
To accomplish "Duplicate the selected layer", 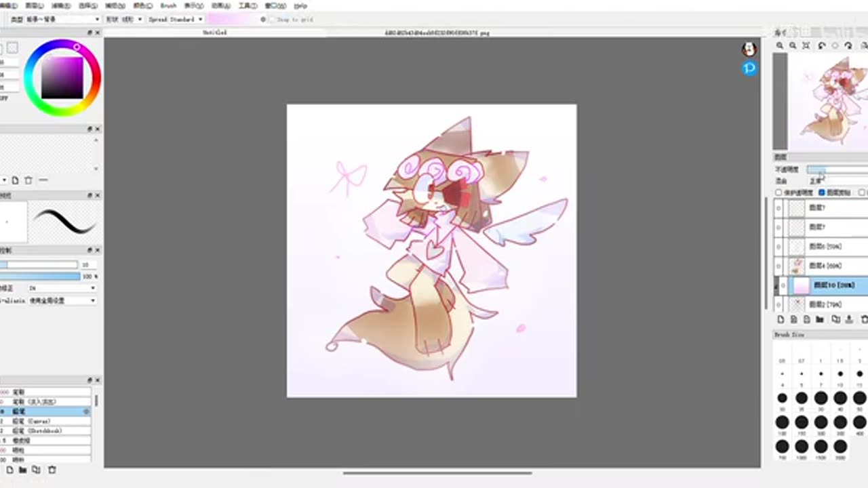I will 835,319.
